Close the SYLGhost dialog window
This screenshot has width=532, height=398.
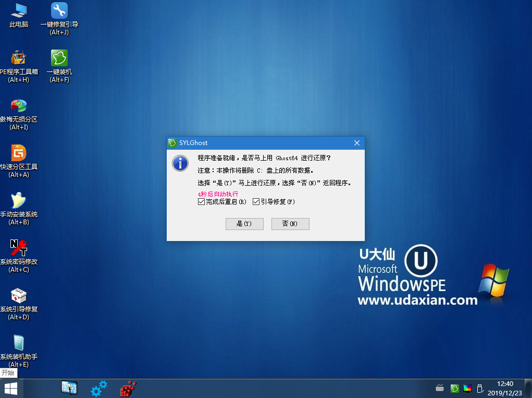coord(357,143)
